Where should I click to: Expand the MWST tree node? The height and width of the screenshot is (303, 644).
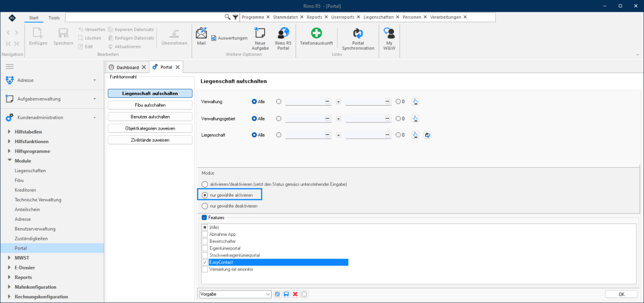[x=9, y=258]
